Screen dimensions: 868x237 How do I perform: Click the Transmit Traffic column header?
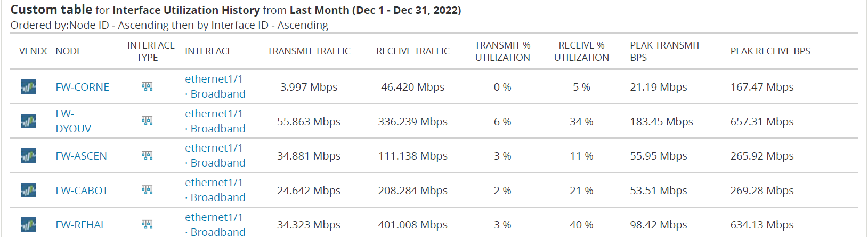tap(309, 51)
